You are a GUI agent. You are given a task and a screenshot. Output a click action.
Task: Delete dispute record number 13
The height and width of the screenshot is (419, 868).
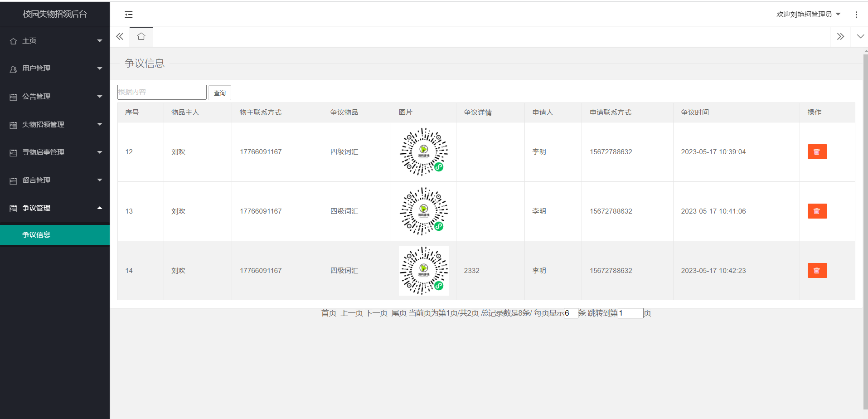tap(817, 211)
